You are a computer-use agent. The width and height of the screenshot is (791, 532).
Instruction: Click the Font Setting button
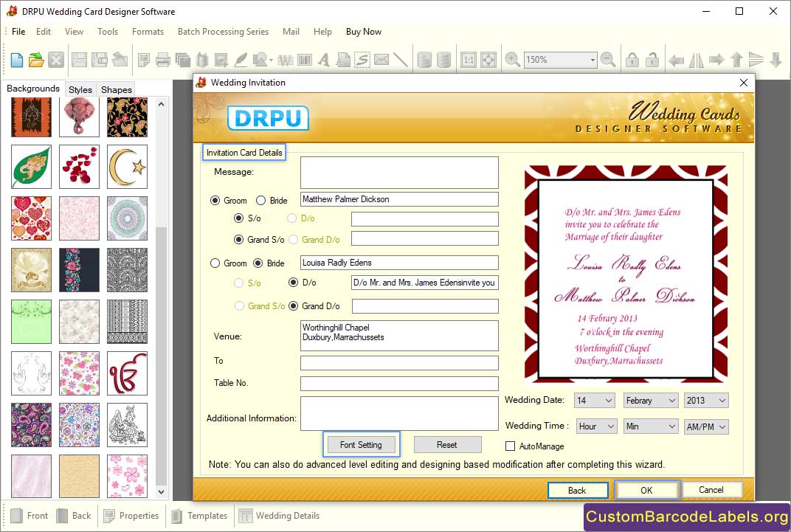(x=362, y=445)
